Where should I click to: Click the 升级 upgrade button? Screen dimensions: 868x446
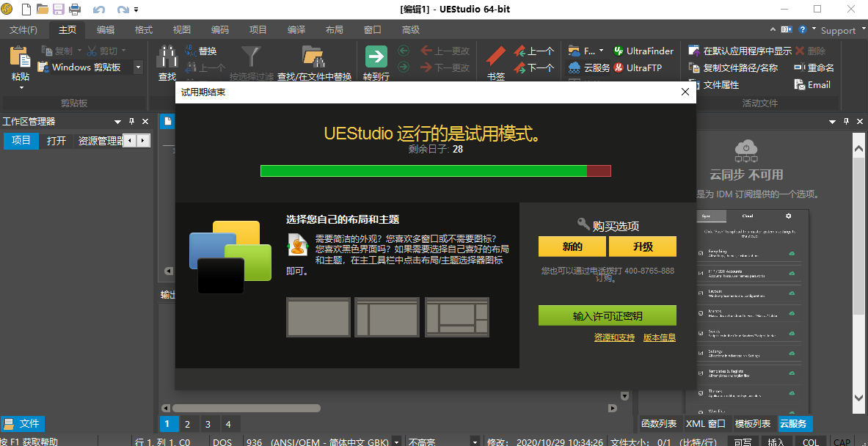point(643,246)
